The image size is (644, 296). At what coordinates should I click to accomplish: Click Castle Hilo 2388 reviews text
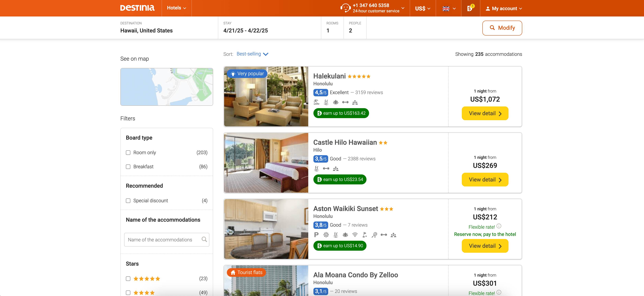[x=361, y=159]
